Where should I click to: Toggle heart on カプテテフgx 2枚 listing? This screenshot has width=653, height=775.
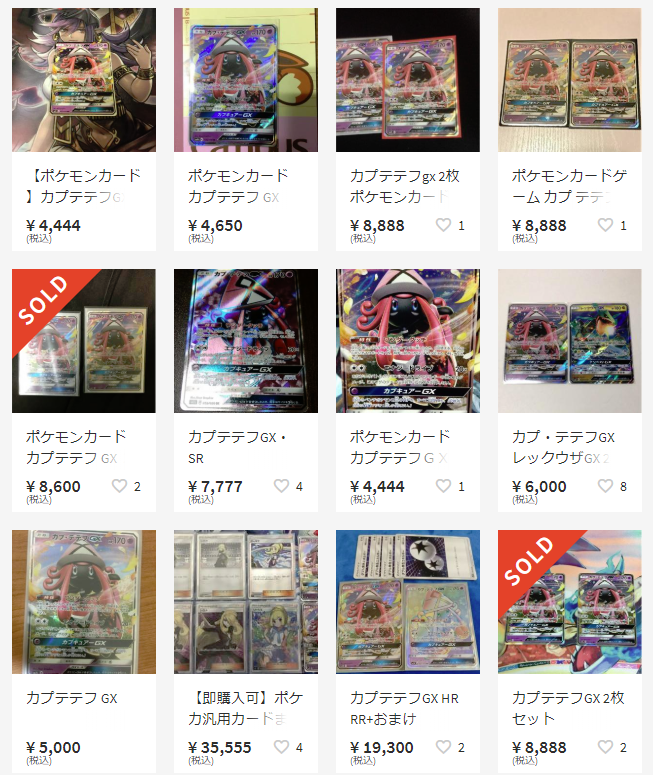443,225
